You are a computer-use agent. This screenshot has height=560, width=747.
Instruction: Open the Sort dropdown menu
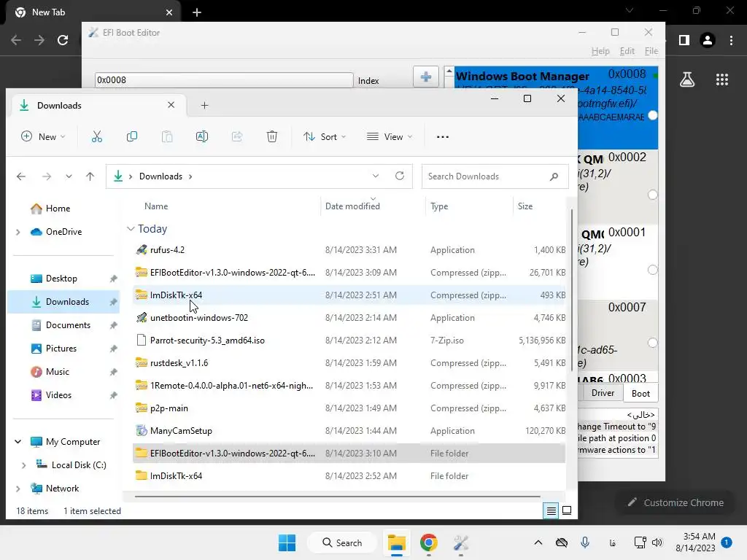325,136
